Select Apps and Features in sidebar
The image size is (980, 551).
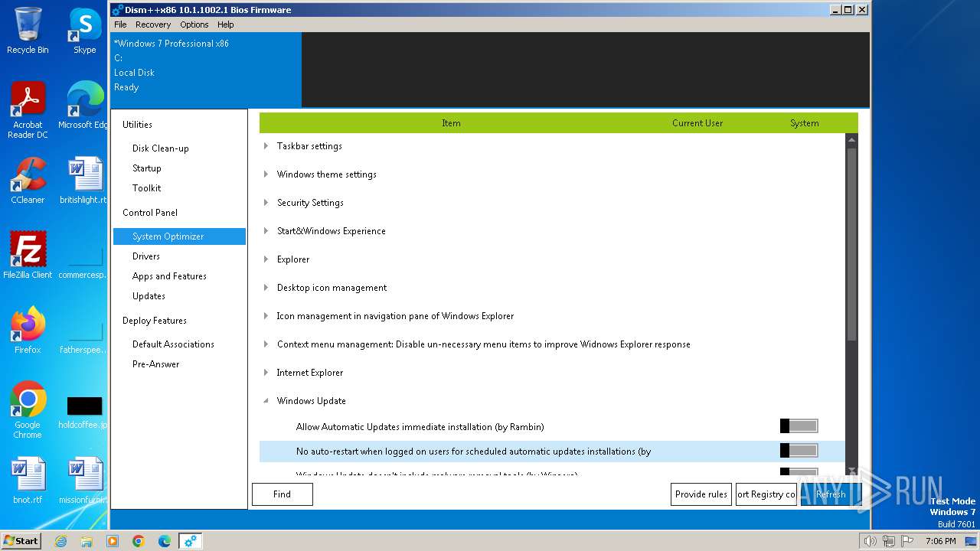pyautogui.click(x=179, y=276)
